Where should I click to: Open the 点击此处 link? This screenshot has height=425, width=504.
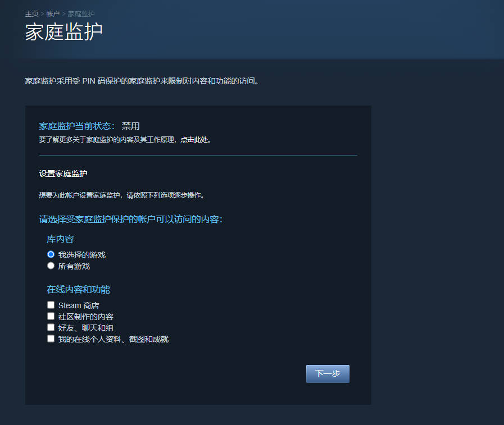coord(194,140)
